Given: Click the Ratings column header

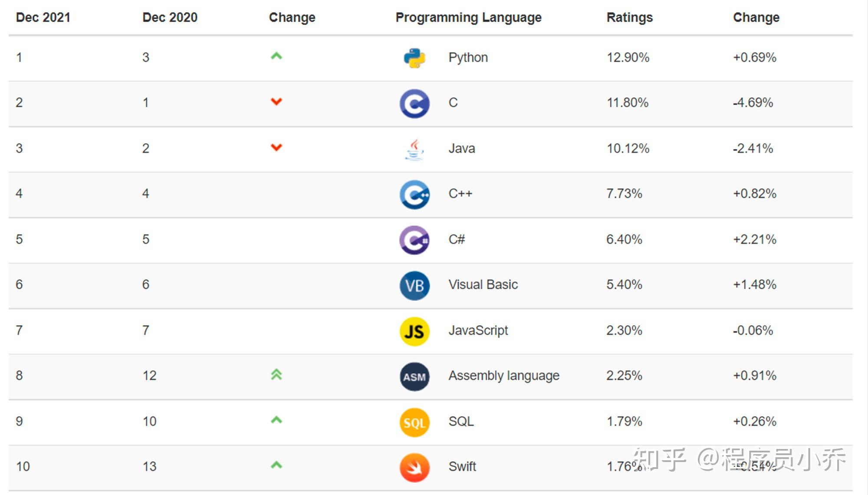Looking at the screenshot, I should click(629, 17).
